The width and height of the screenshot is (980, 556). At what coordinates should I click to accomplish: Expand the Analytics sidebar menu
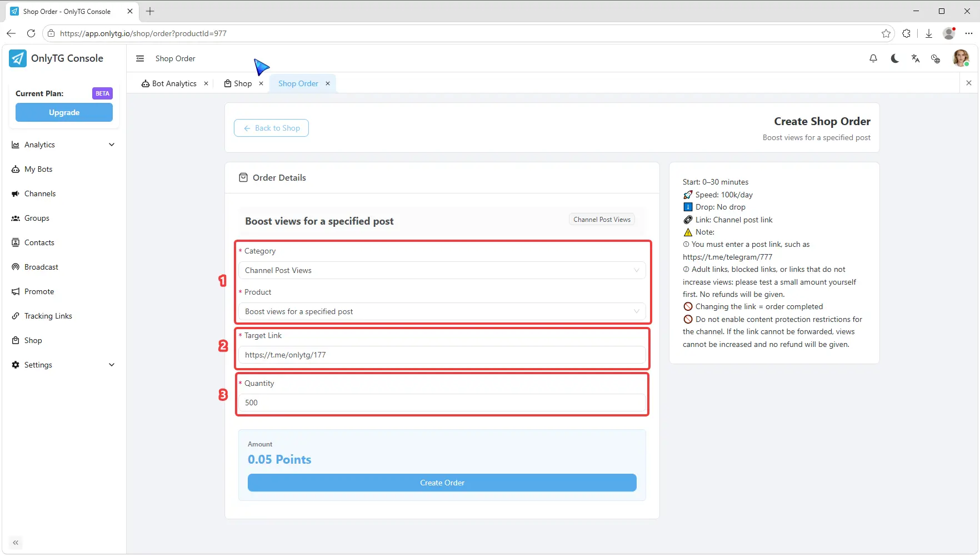(x=64, y=145)
